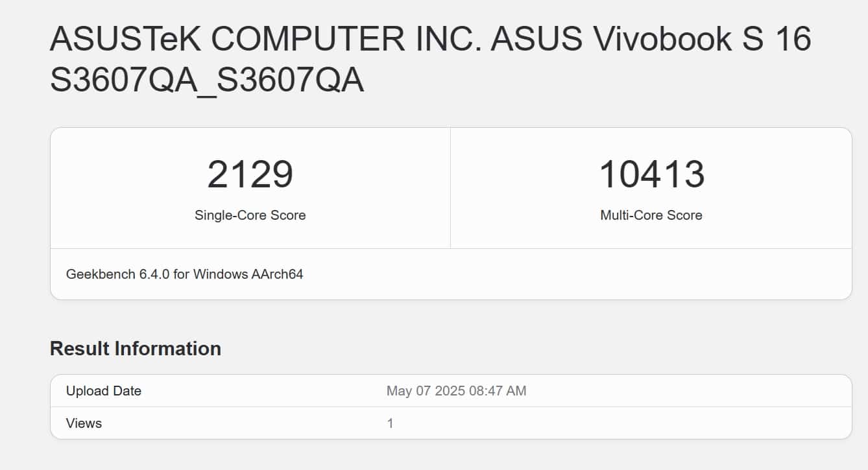This screenshot has width=868, height=470.
Task: Click the 10413 multi-core score number
Action: pyautogui.click(x=651, y=174)
